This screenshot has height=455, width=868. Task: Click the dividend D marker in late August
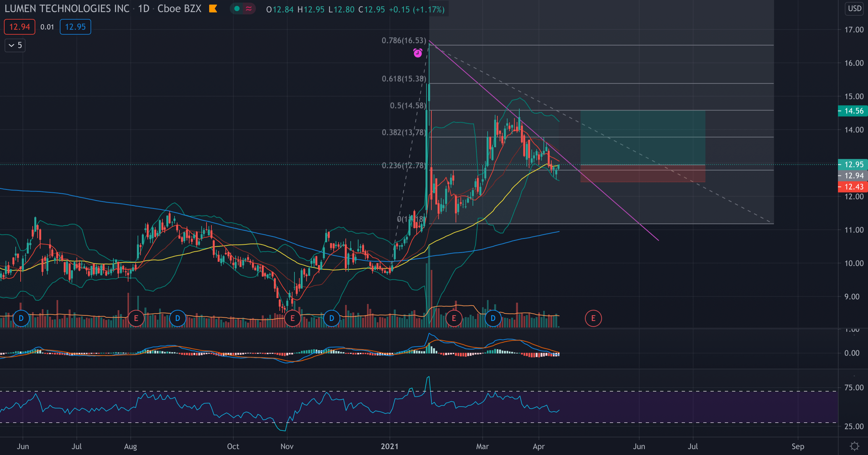(177, 318)
